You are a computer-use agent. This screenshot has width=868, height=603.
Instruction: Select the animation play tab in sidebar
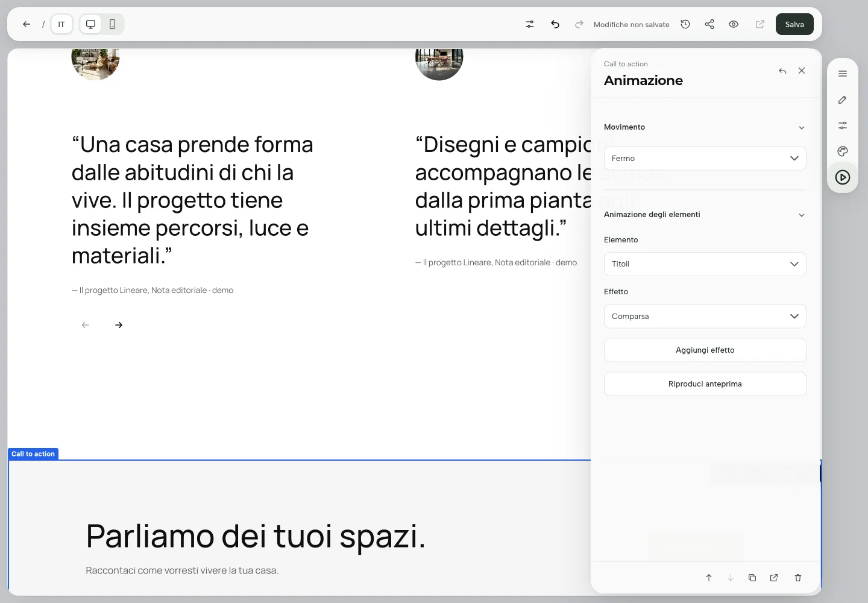pos(843,177)
